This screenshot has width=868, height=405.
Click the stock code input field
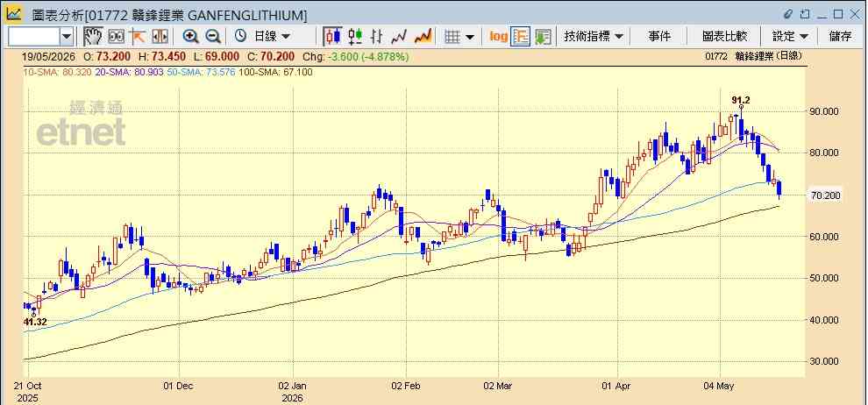pos(34,37)
